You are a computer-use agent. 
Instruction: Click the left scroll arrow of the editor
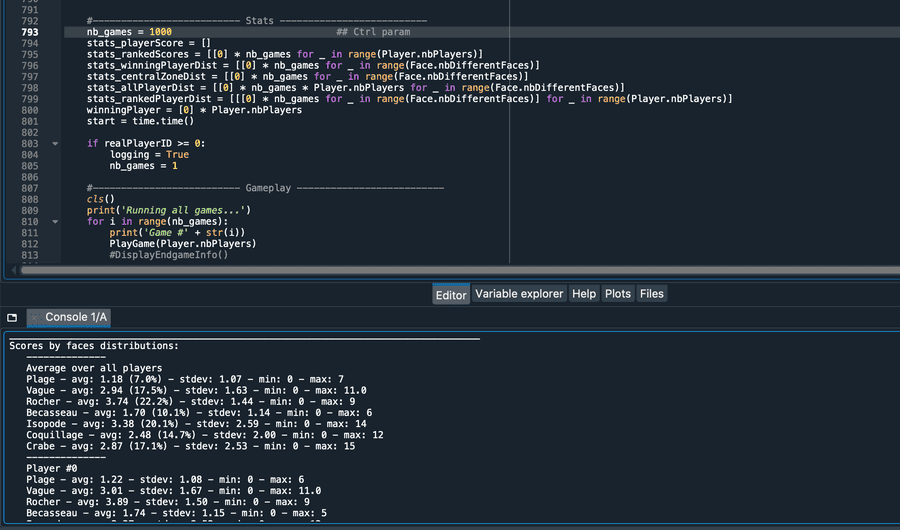pos(13,270)
